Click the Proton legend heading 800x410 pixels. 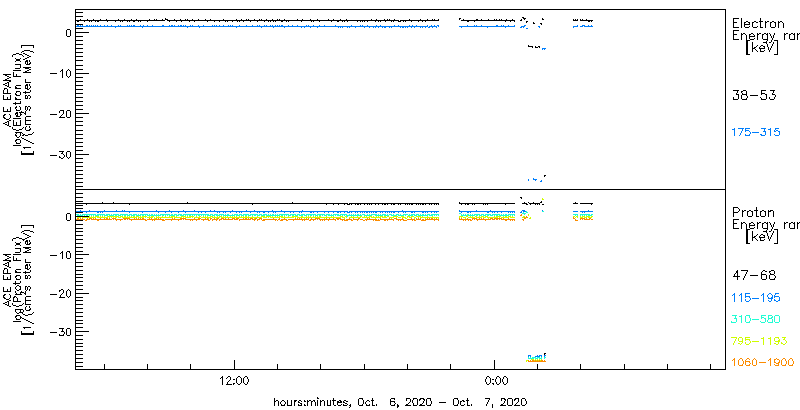[753, 213]
